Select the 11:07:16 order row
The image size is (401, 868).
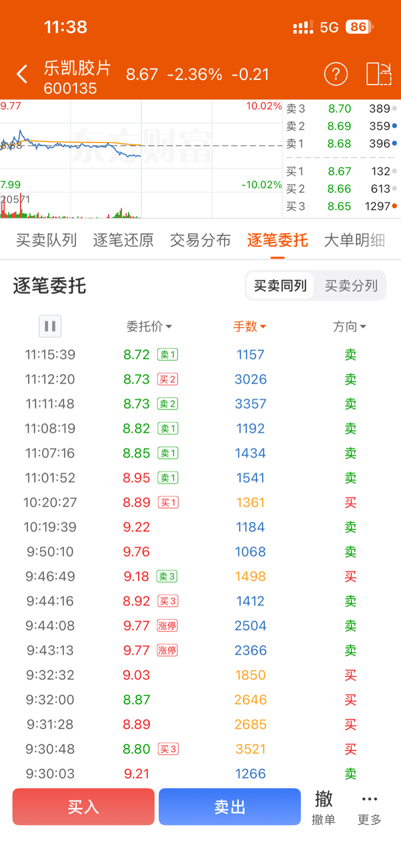pyautogui.click(x=200, y=453)
